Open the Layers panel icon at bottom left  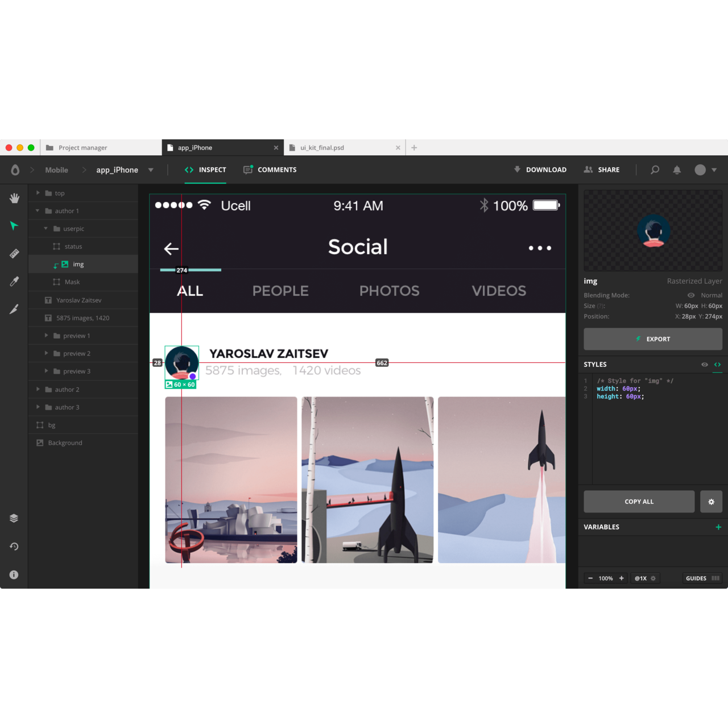[x=14, y=518]
